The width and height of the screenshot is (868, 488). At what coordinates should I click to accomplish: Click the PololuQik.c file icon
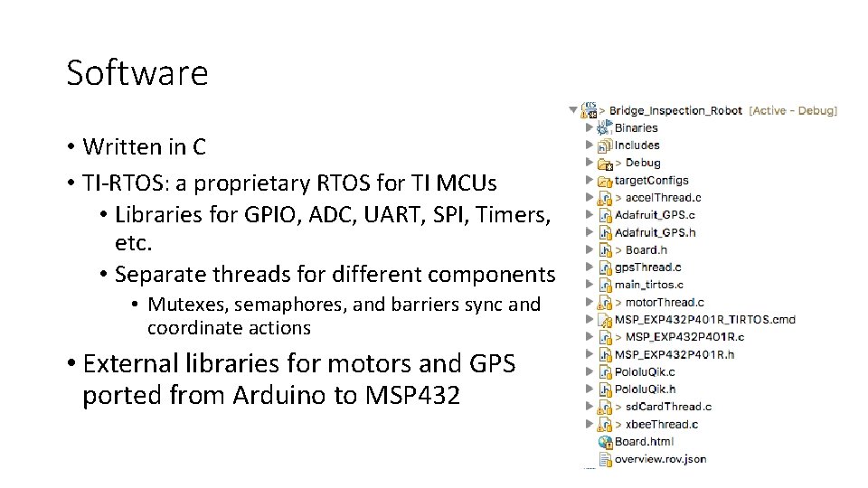pyautogui.click(x=605, y=371)
